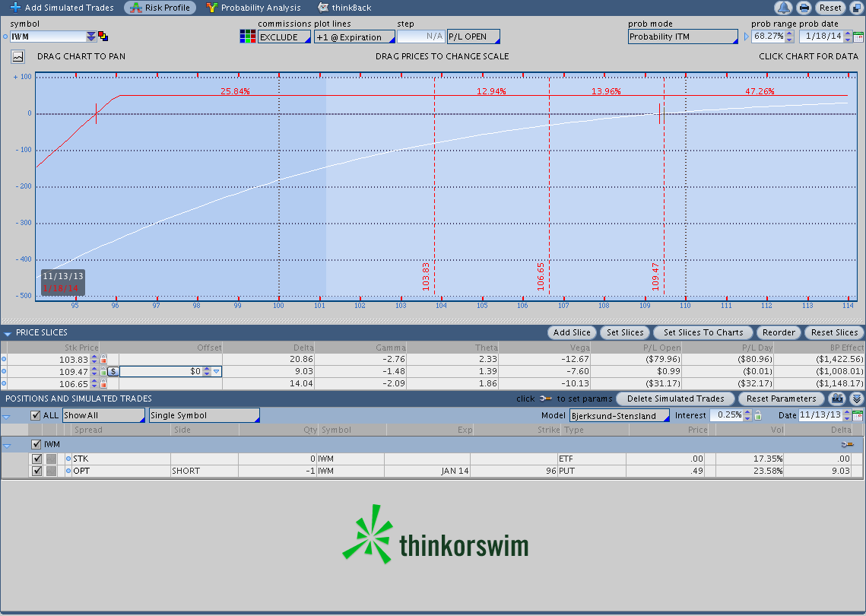Click the 11/13/13 date label on chart
The image size is (866, 616).
pyautogui.click(x=63, y=276)
